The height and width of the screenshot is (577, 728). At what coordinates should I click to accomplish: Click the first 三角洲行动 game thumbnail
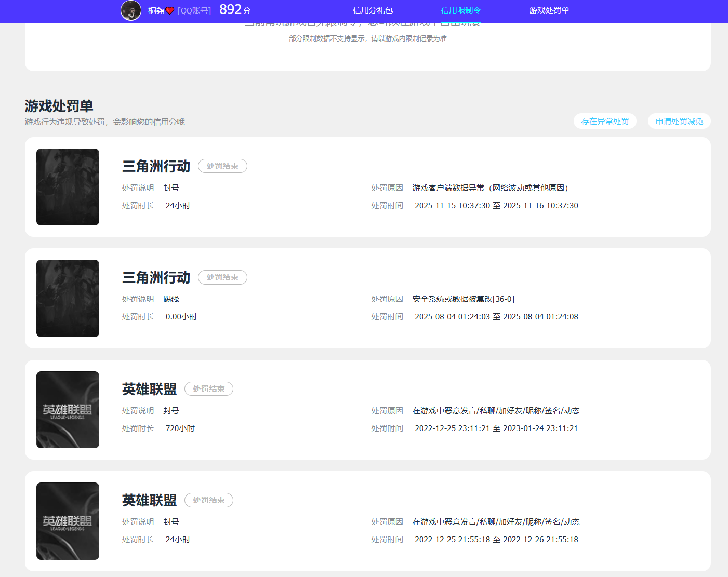(68, 187)
